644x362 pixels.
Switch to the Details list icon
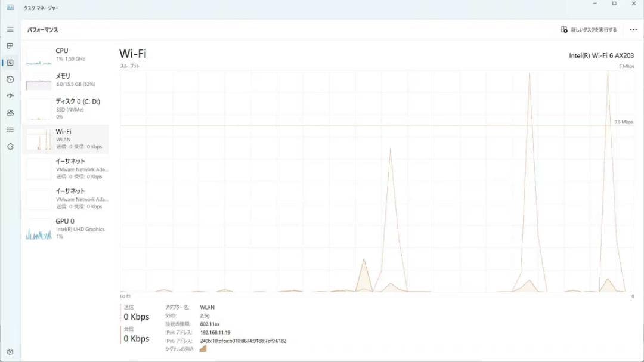10,129
